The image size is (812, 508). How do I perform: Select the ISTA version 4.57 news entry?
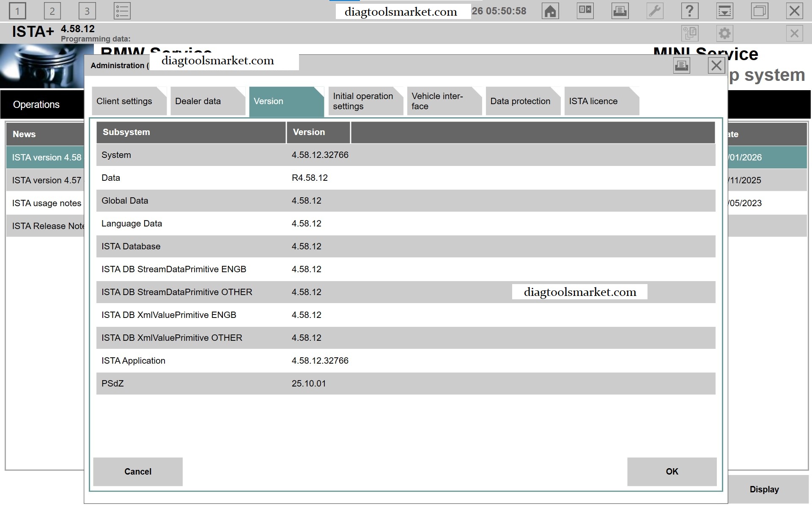tap(46, 180)
